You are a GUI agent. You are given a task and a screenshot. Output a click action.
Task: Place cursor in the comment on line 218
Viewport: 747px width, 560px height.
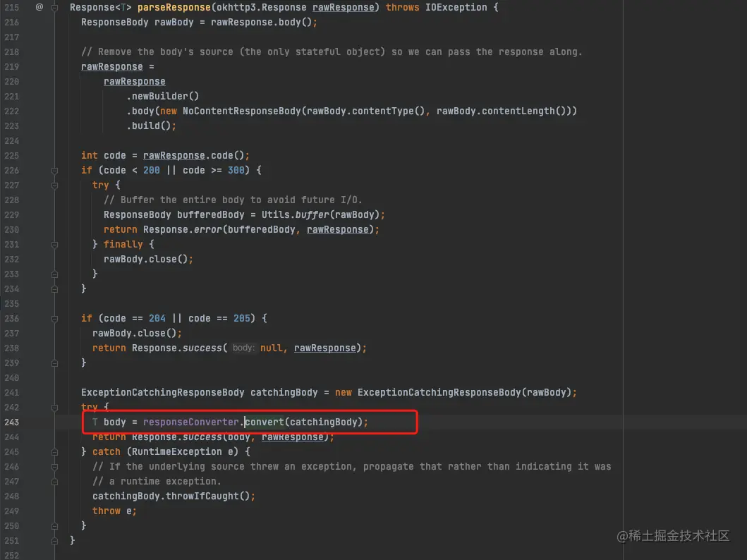(x=332, y=52)
